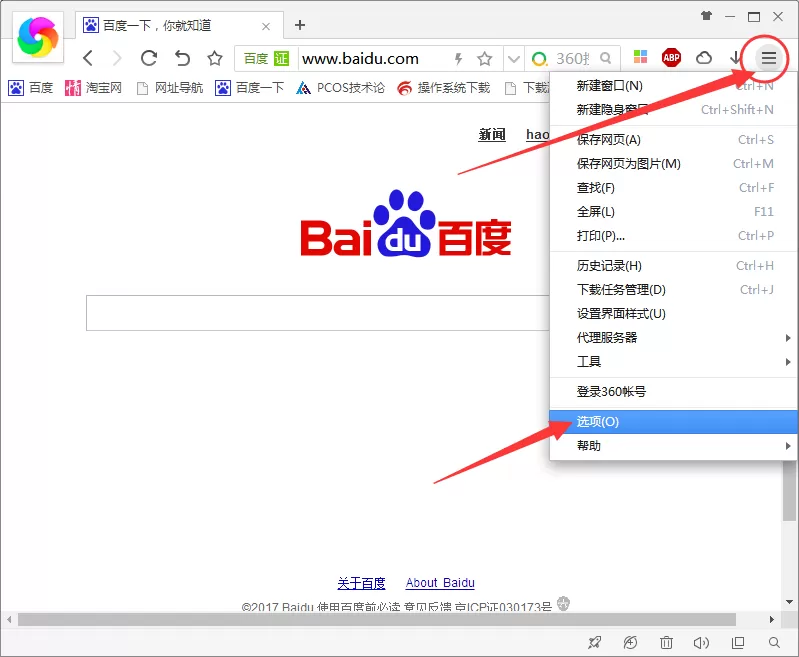Close the 百度一下 tab
The image size is (799, 657).
266,27
